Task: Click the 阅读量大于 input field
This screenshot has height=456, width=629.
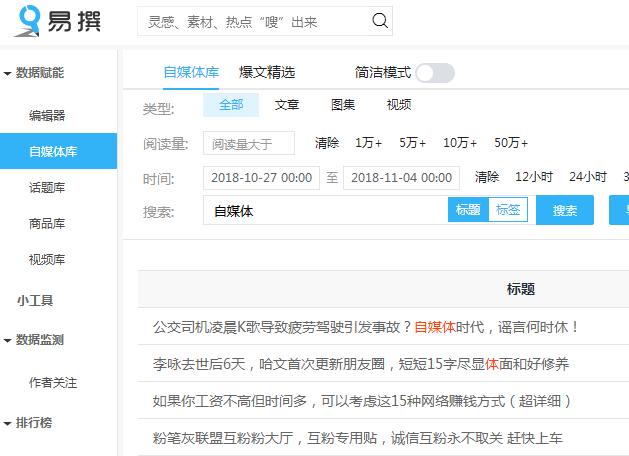Action: coord(249,143)
